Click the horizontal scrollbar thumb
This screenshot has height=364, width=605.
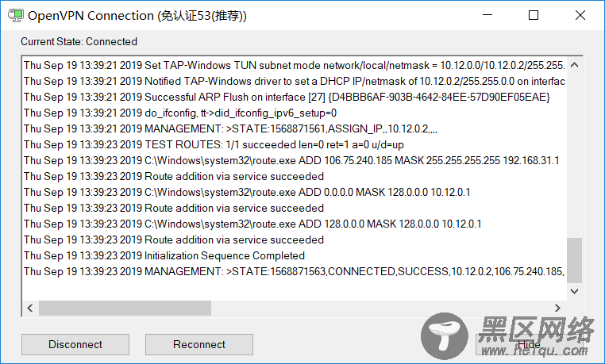coord(125,308)
